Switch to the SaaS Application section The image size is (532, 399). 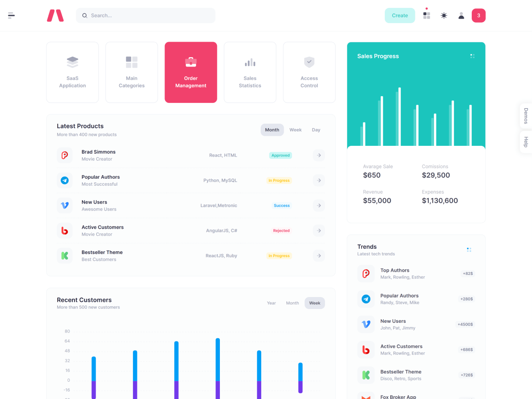72,72
